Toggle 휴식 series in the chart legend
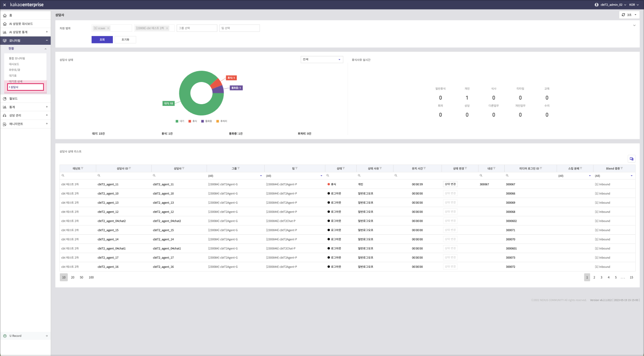 192,121
